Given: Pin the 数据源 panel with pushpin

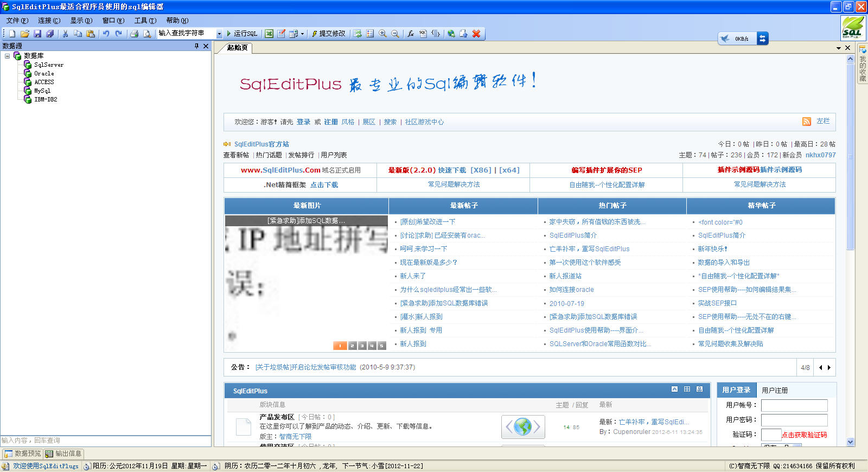Looking at the screenshot, I should pos(196,46).
